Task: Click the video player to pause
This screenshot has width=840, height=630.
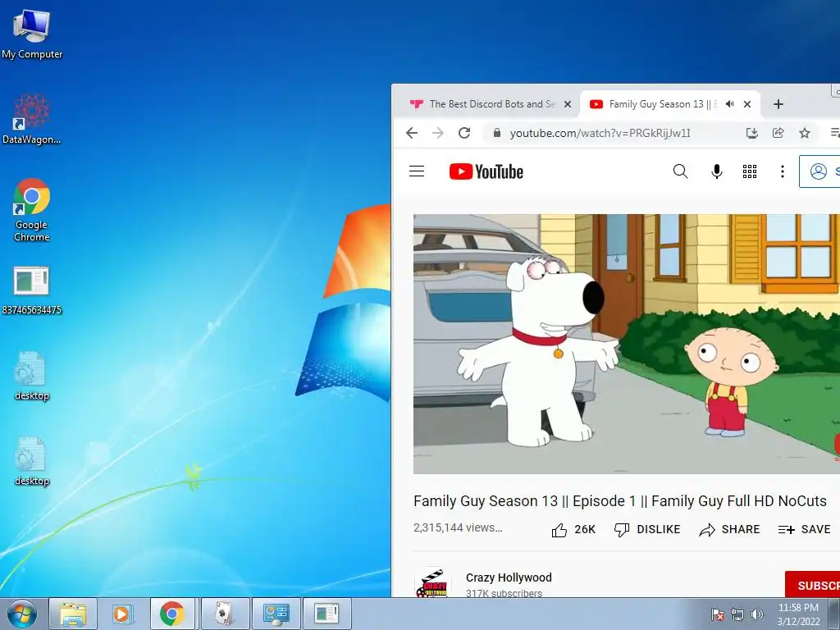Action: (x=626, y=344)
